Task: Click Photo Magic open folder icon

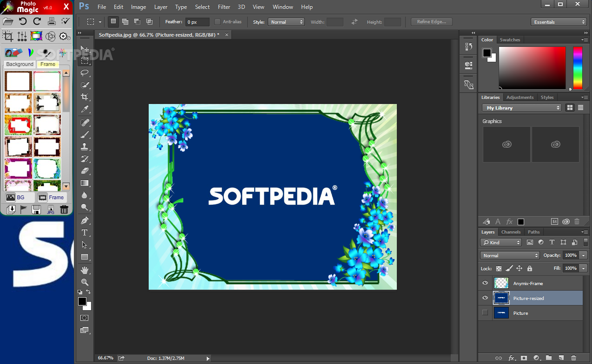Action: pyautogui.click(x=8, y=21)
